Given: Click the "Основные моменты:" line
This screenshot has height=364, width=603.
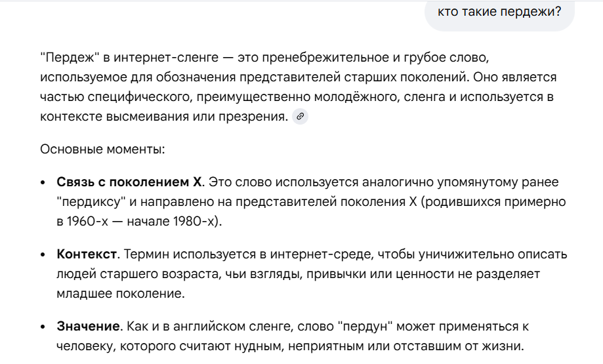Looking at the screenshot, I should [102, 150].
